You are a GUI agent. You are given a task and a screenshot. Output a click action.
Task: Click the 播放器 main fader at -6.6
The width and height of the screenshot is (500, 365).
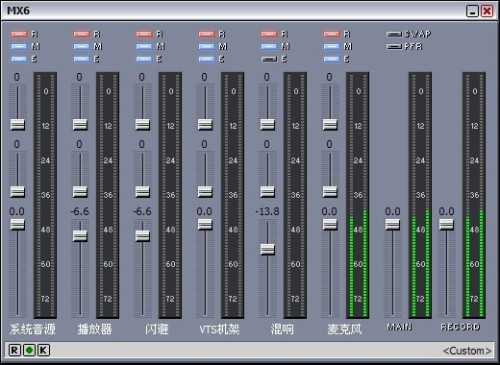80,236
